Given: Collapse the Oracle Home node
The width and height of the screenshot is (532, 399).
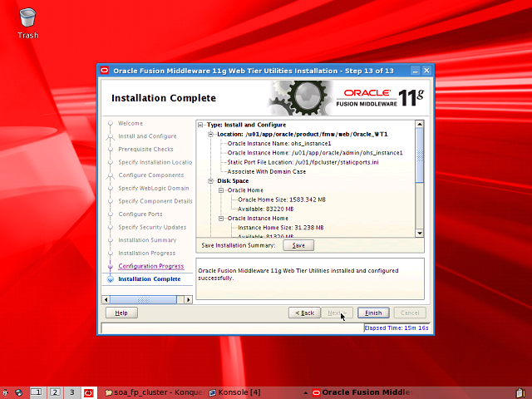Looking at the screenshot, I should click(221, 190).
